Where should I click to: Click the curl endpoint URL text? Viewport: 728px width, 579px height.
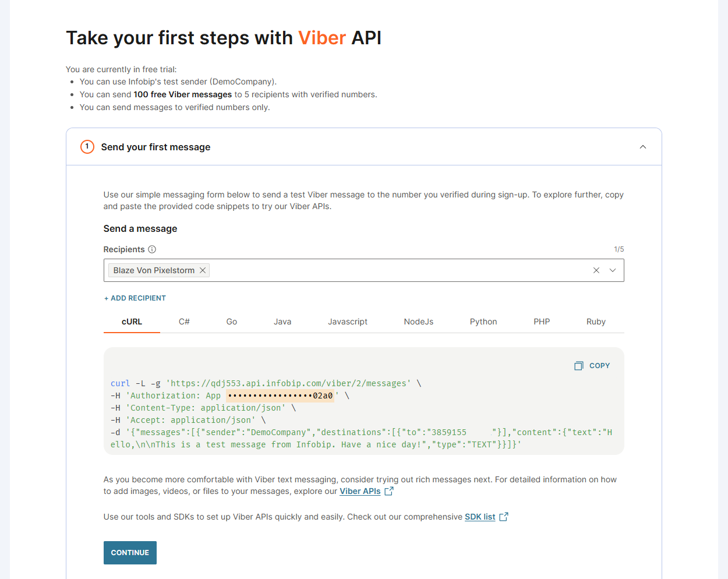[289, 383]
